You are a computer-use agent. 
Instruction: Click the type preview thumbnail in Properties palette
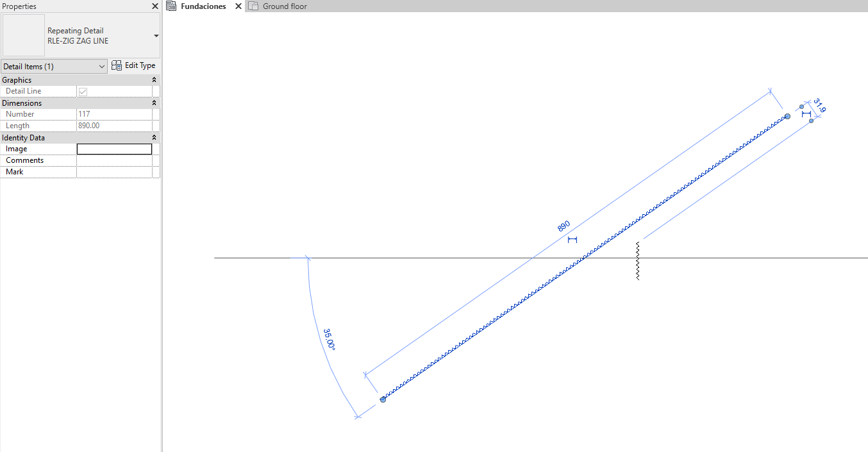[x=23, y=35]
